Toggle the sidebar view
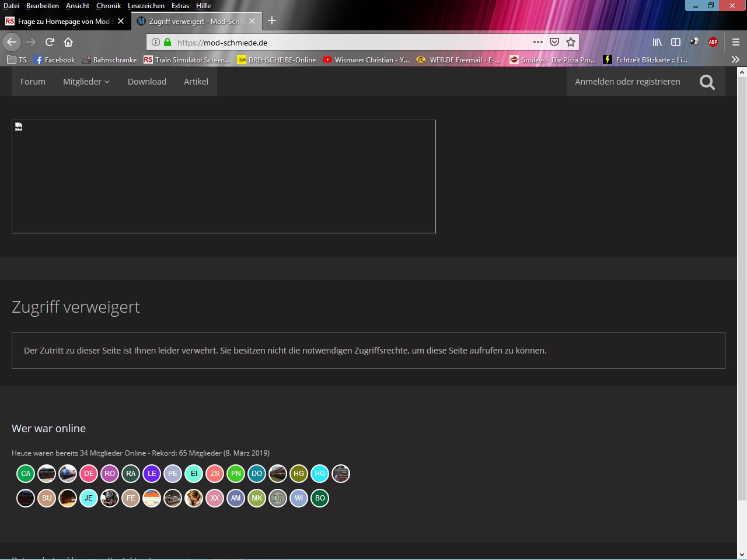The image size is (747, 560). coord(676,42)
